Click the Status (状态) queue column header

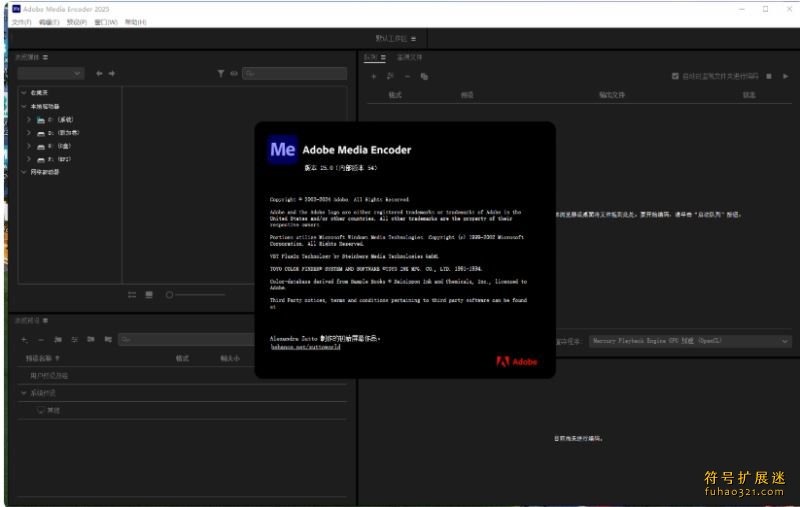[749, 95]
